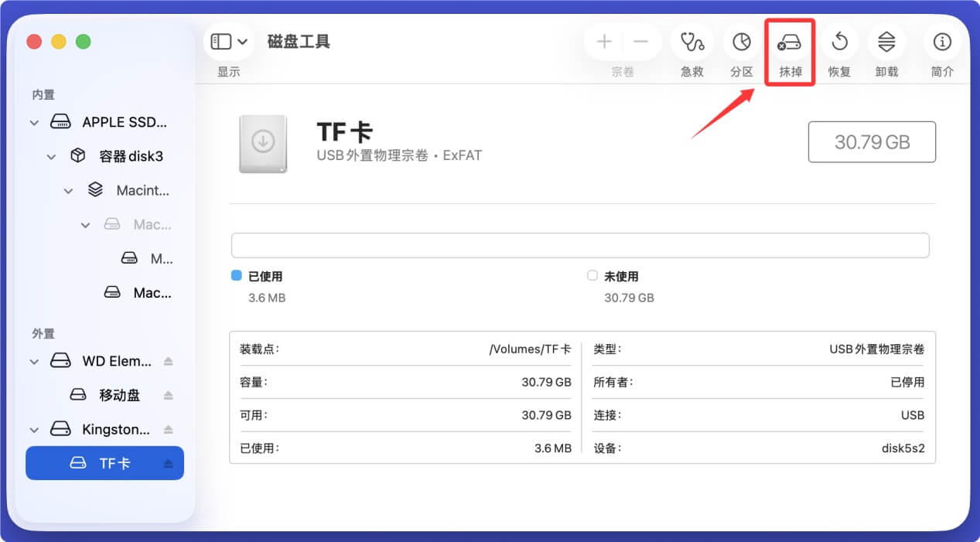The width and height of the screenshot is (980, 542).
Task: Eject the Kingston drive
Action: [169, 429]
